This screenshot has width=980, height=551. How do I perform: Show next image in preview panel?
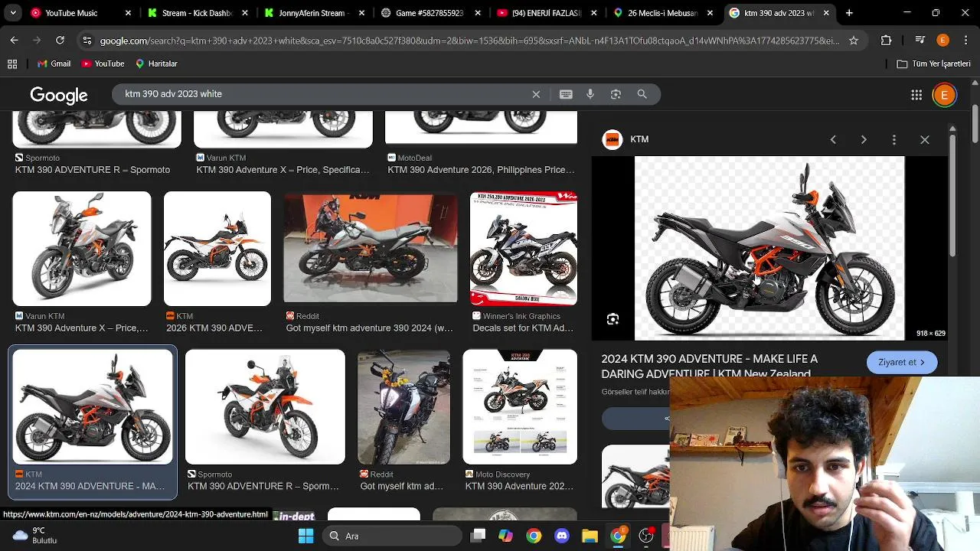coord(864,140)
